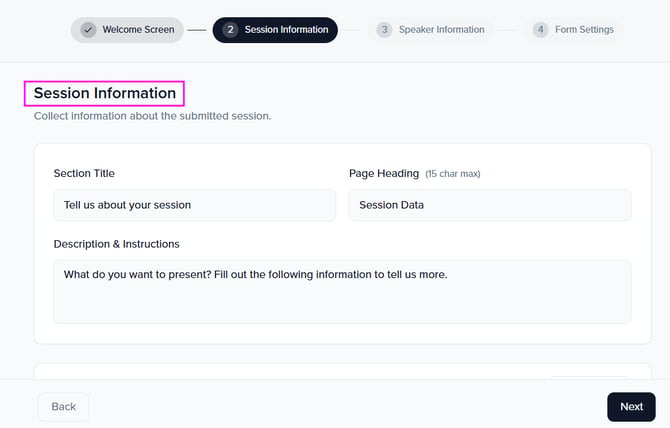Click the connector line after Welcome Screen step

(x=196, y=30)
